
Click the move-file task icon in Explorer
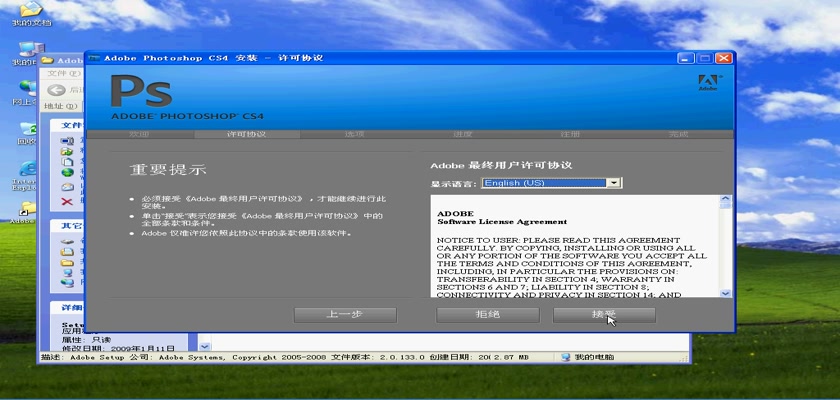(x=67, y=152)
